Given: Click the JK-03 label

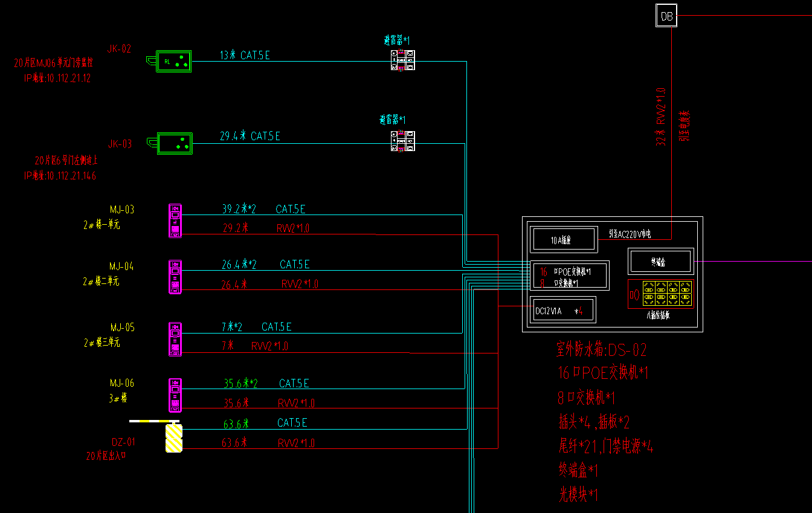Looking at the screenshot, I should pos(120,144).
